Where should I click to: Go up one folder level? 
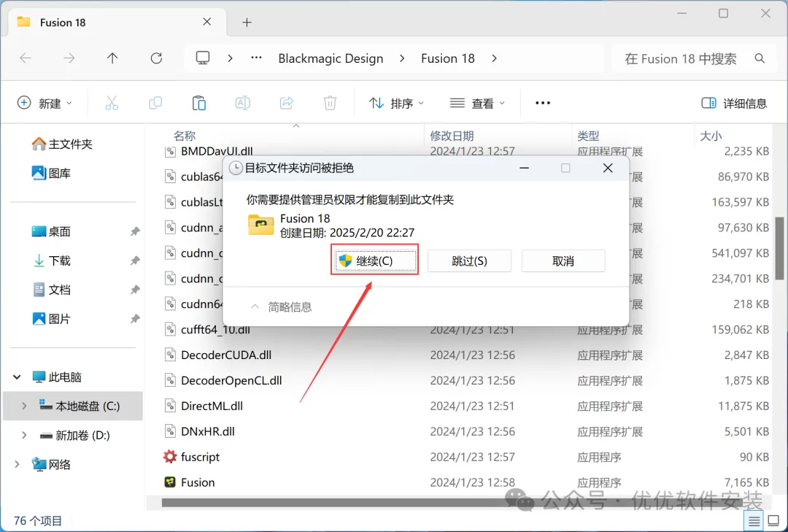(x=112, y=58)
